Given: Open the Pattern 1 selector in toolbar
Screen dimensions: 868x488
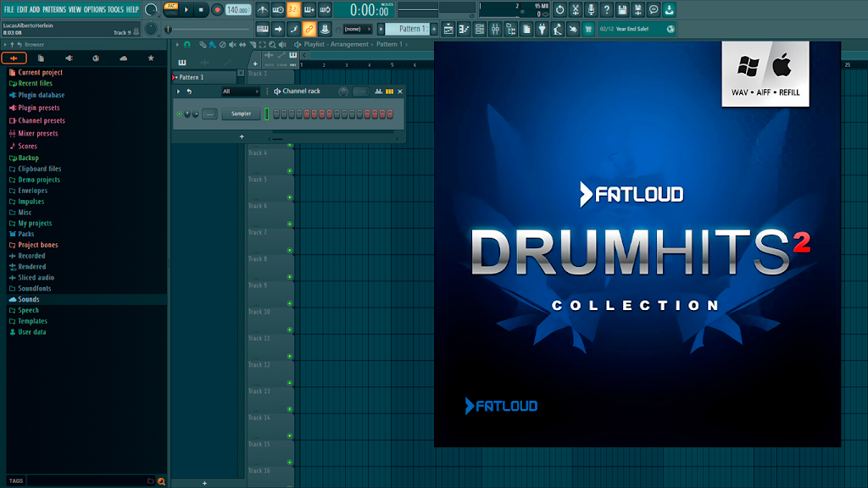Looking at the screenshot, I should 409,29.
